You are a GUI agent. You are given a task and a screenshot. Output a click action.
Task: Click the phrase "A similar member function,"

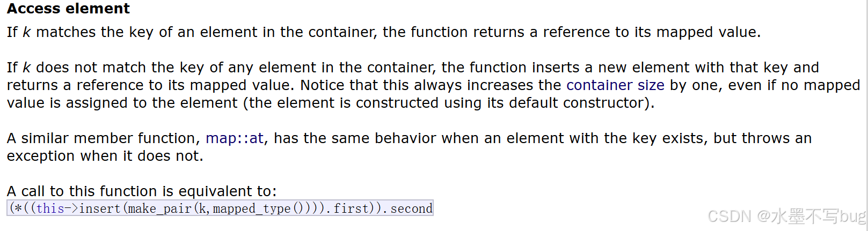coord(104,138)
